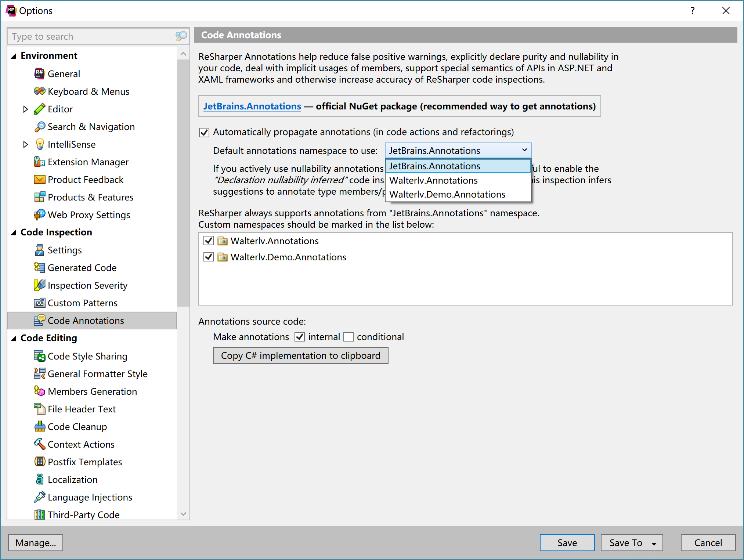Uncheck the Walterlv.Demo.Annotations namespace checkbox
This screenshot has width=744, height=560.
(x=209, y=257)
